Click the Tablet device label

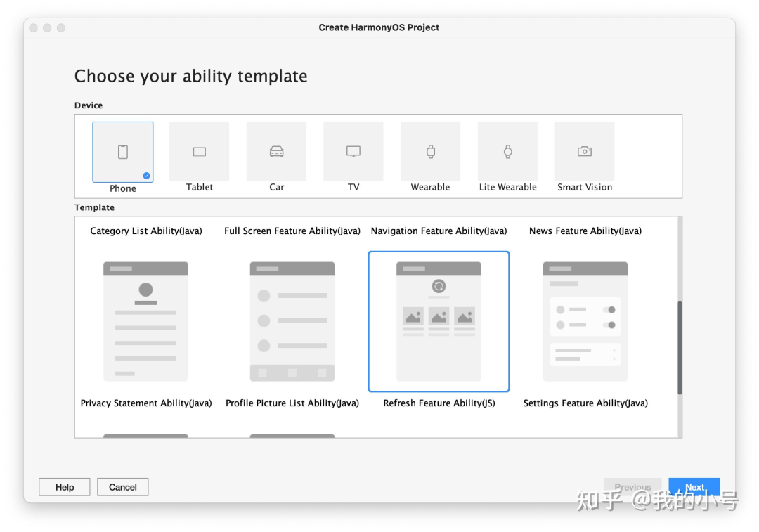coord(200,188)
